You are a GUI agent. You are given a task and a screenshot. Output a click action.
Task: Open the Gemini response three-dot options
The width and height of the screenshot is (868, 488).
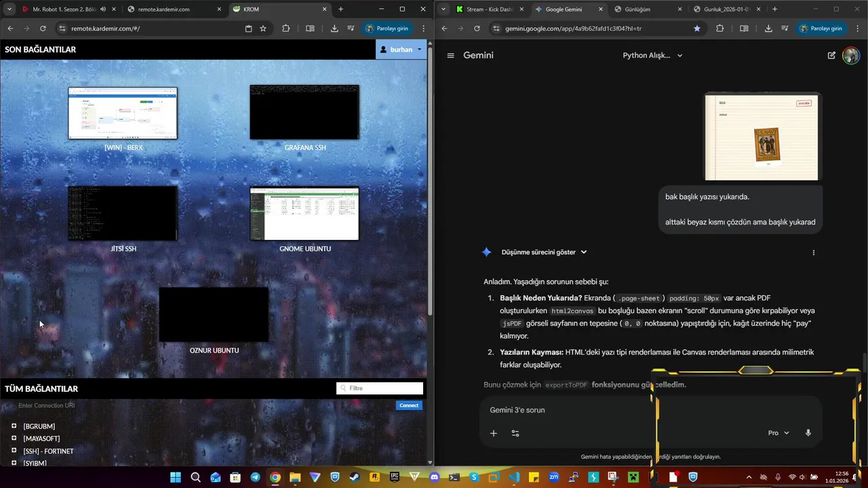(814, 252)
